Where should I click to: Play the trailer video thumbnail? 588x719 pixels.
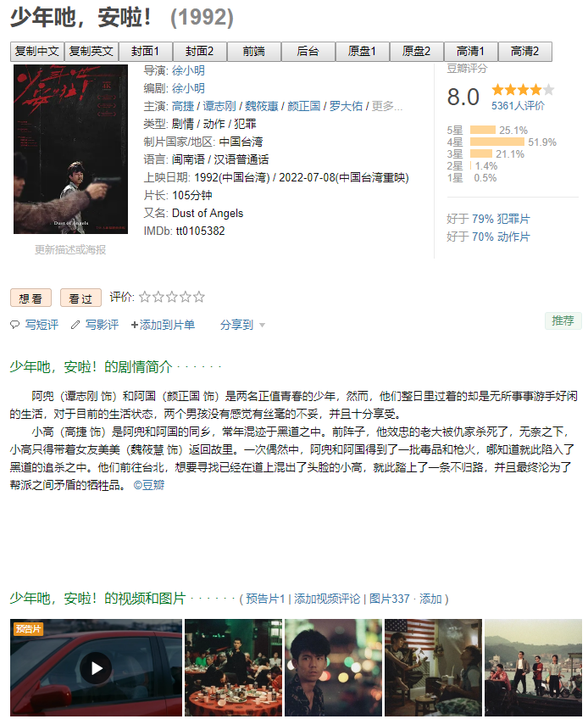pyautogui.click(x=96, y=667)
